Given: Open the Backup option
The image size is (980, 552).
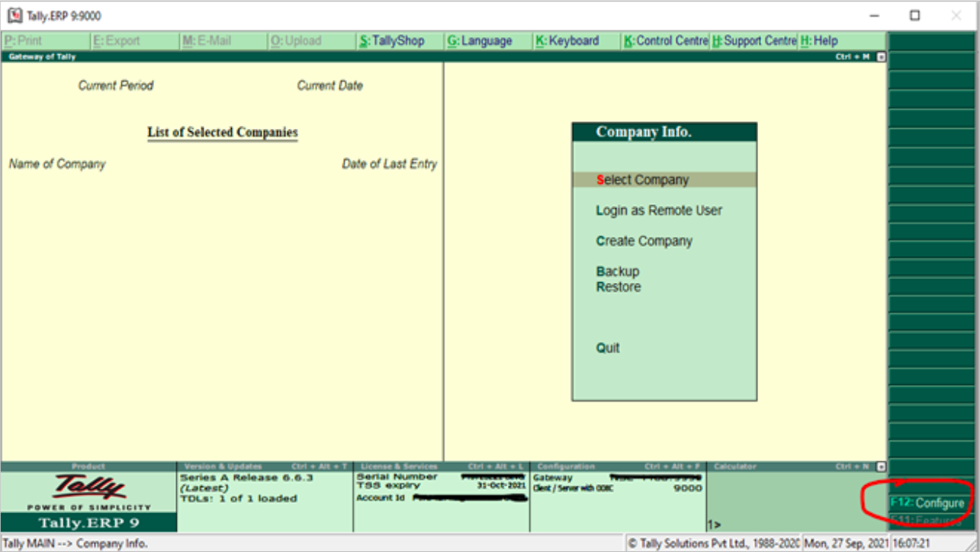Looking at the screenshot, I should coord(618,271).
